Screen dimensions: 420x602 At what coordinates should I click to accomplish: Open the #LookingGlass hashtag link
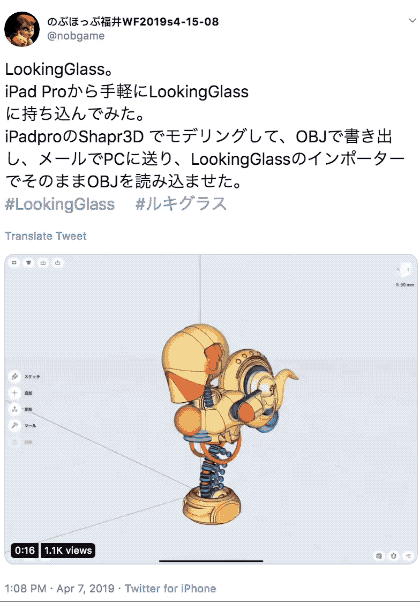60,204
